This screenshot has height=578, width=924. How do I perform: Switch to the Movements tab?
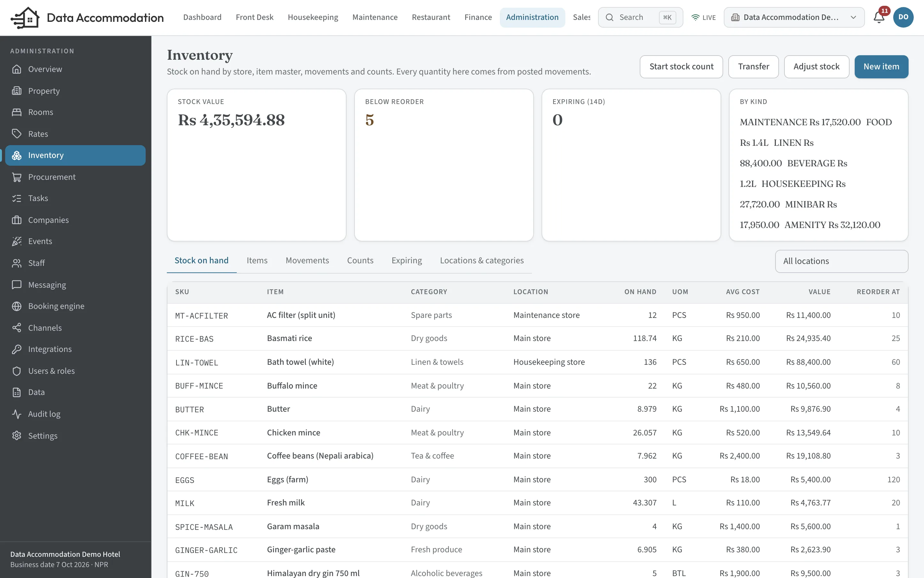click(x=307, y=260)
